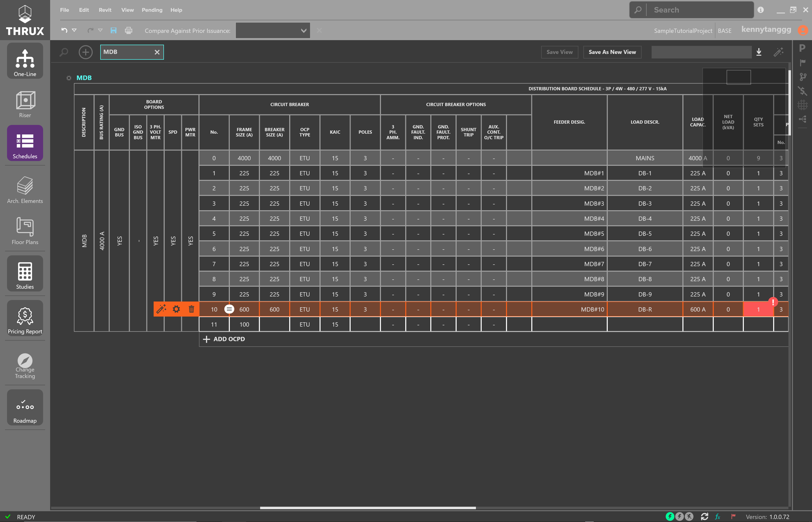Click ADD OCPD to add a breaker
Screen dimensions: 812x522
coord(224,339)
